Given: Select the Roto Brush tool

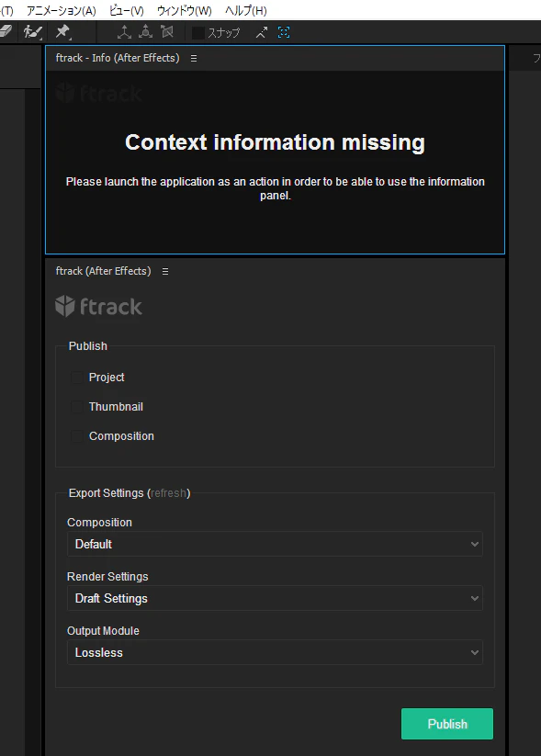Looking at the screenshot, I should point(32,32).
